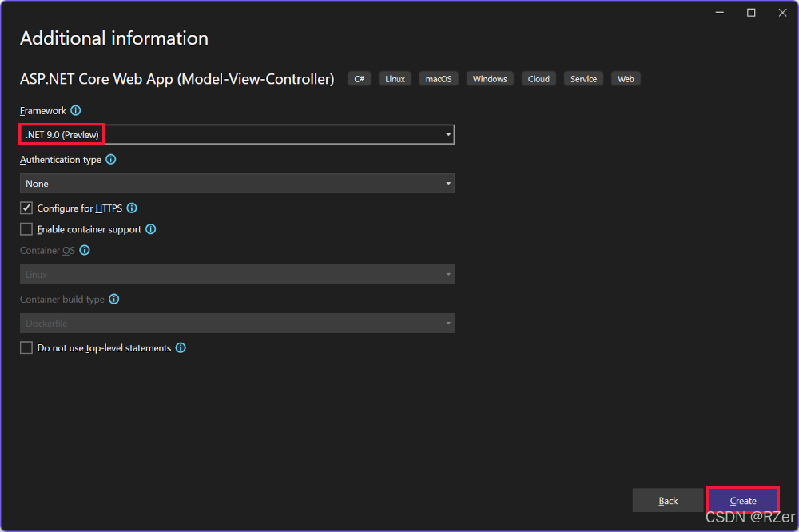
Task: Check Enable container support checkbox
Action: tap(26, 229)
